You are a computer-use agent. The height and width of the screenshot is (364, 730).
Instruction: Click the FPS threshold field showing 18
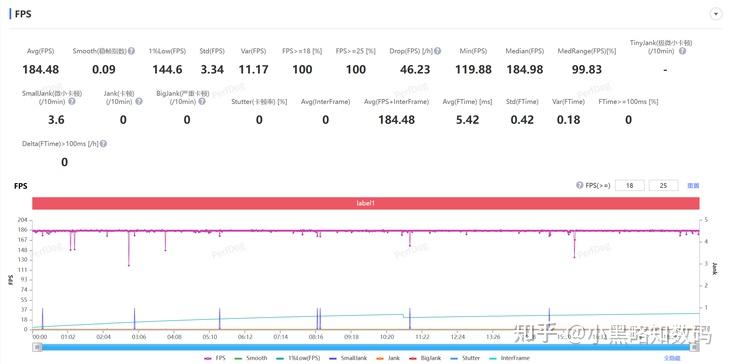click(630, 185)
